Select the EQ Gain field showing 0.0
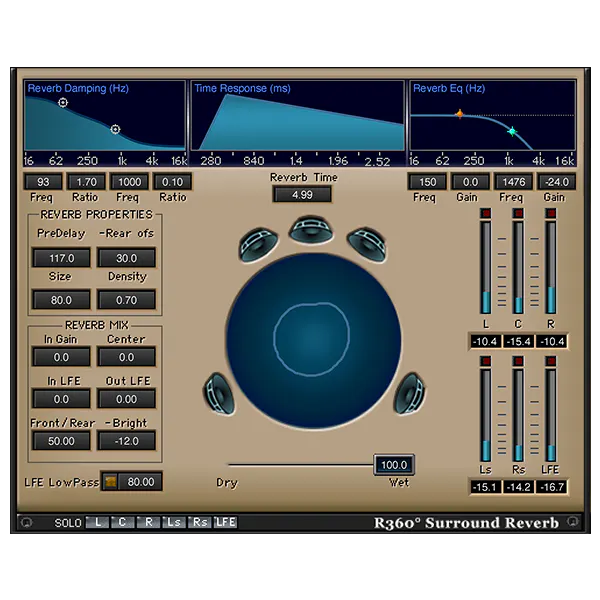600x600 pixels. pyautogui.click(x=470, y=182)
